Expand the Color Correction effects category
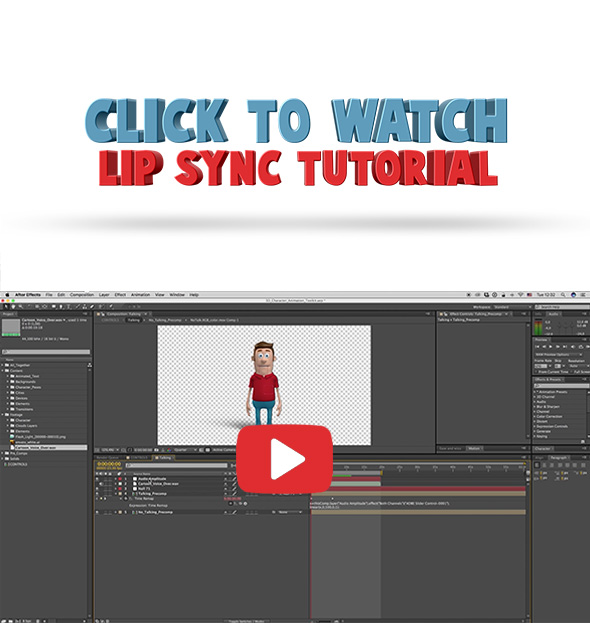Image resolution: width=590 pixels, height=623 pixels. 534,416
